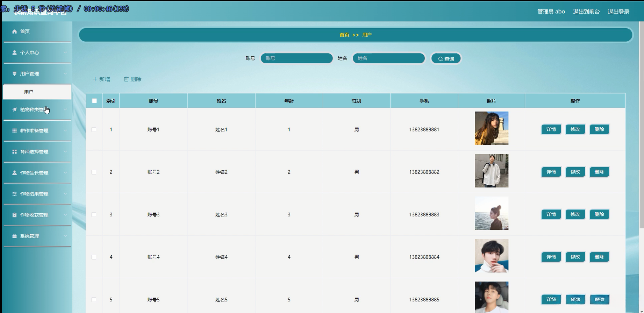
Task: Click 删除 for 账号3
Action: tap(599, 214)
